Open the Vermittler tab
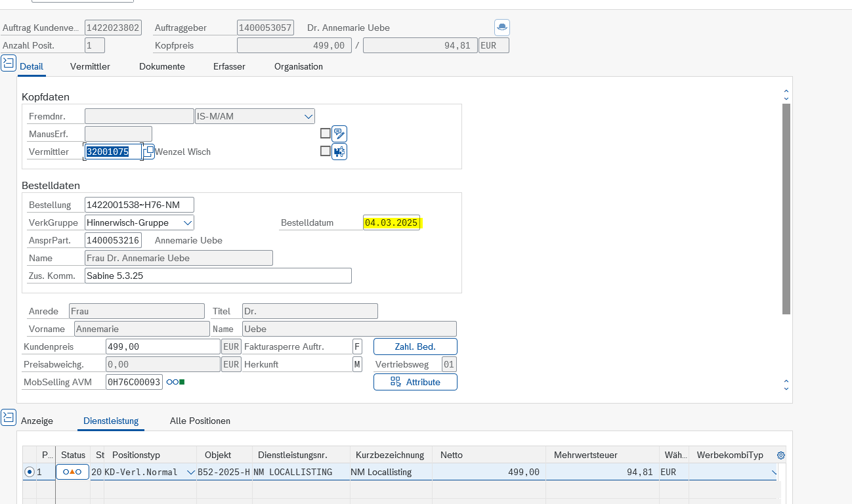Image resolution: width=852 pixels, height=504 pixels. click(x=90, y=66)
